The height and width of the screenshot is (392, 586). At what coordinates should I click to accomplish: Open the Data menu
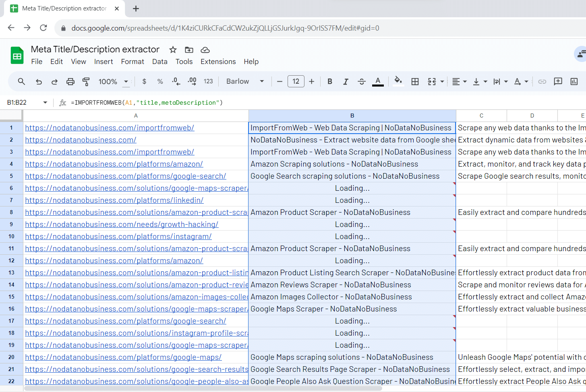pyautogui.click(x=159, y=62)
